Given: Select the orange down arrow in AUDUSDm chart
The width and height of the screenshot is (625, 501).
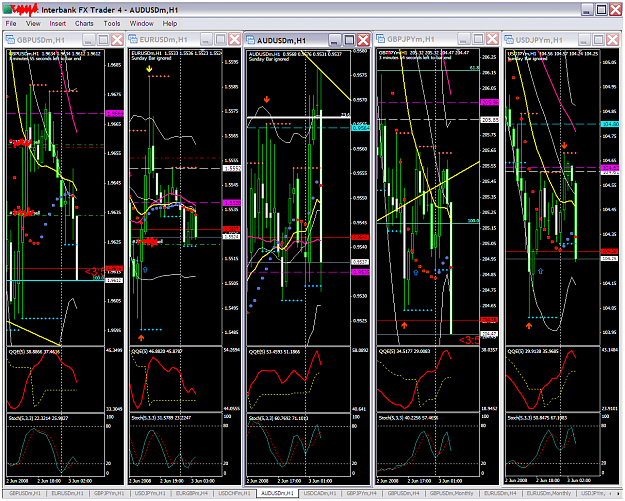Looking at the screenshot, I should coord(267,99).
